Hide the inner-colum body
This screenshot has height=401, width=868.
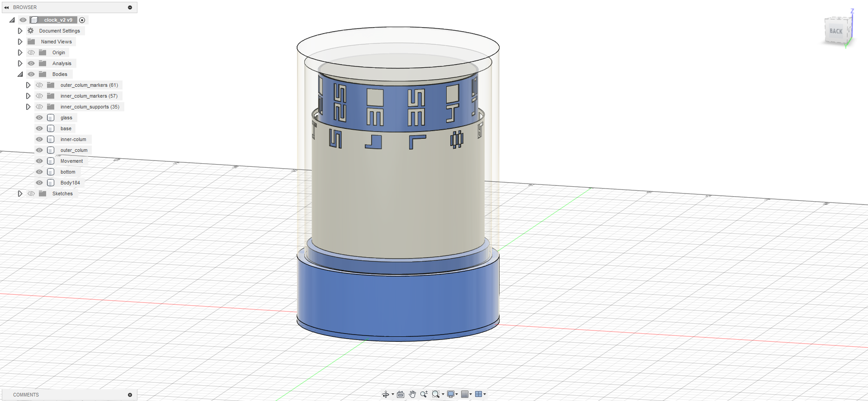pos(39,139)
